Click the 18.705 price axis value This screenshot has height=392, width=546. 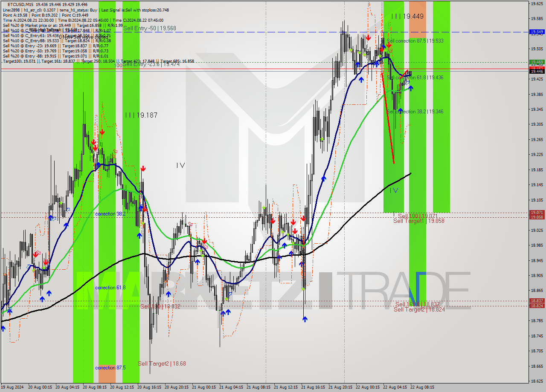537,351
